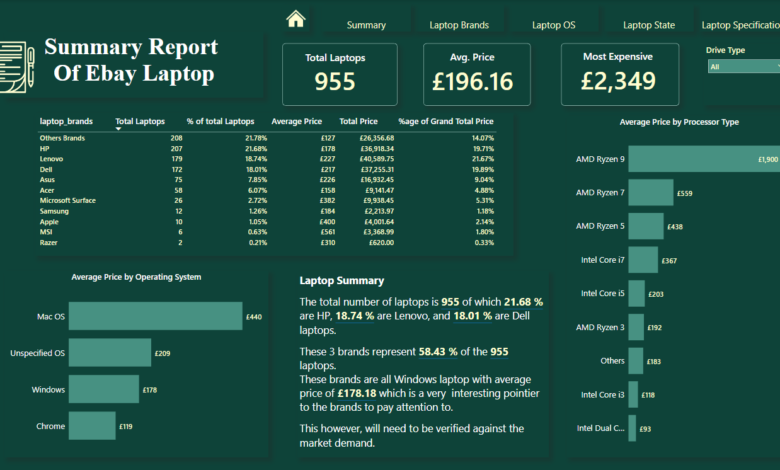
Task: Click the £178.18 value in summary text
Action: (x=357, y=393)
